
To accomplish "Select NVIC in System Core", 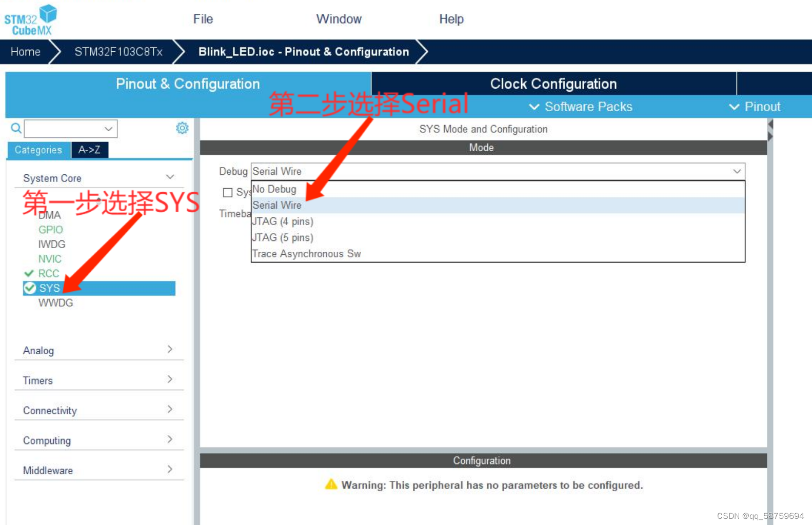I will tap(50, 259).
